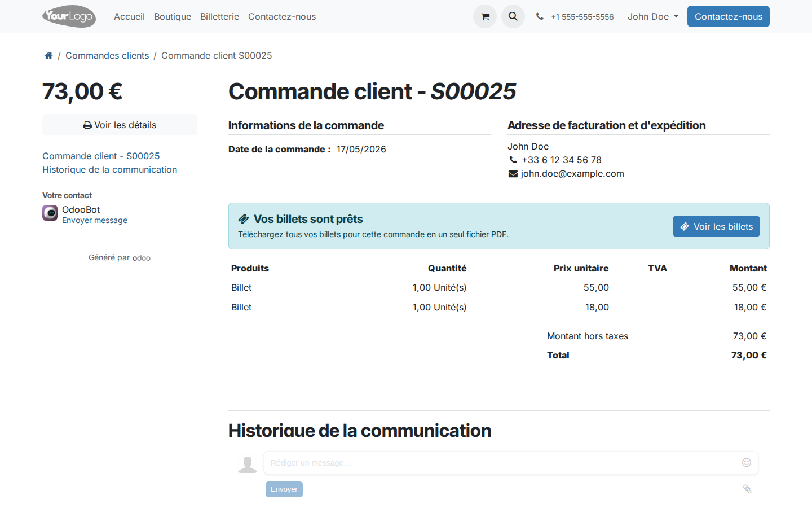Click the blue Contactez-nous button

click(x=729, y=16)
